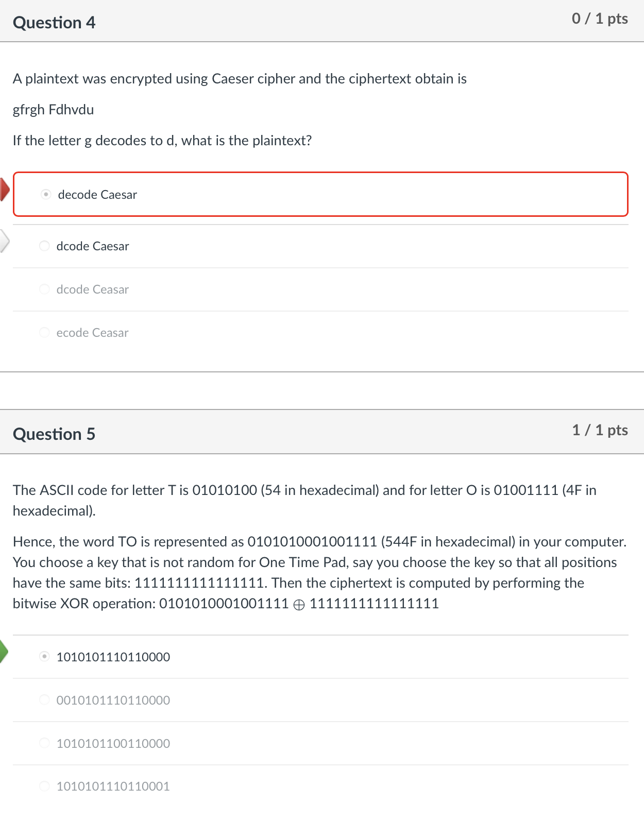Select answer 1010101100110000 in Question 5

[x=113, y=743]
